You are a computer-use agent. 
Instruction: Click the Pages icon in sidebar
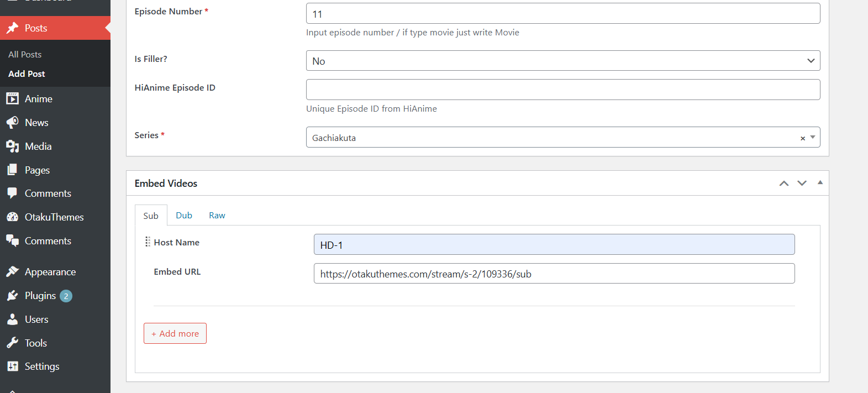(x=12, y=170)
